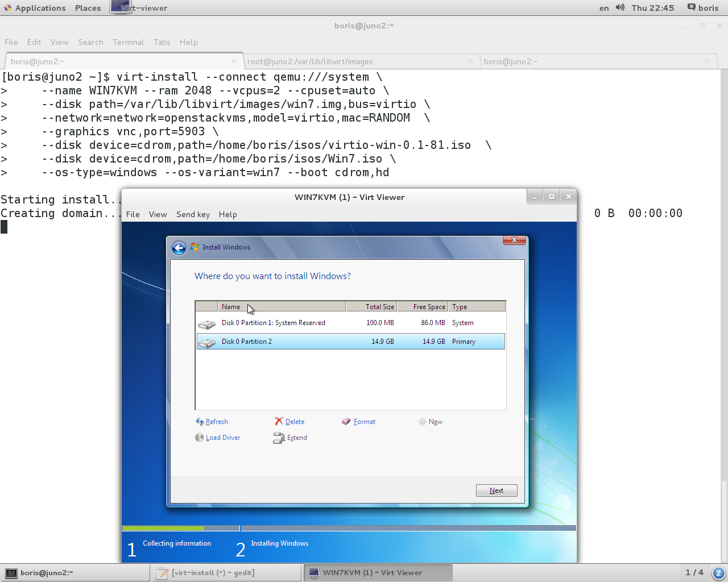Click the workspace switcher icon in bottom panel
This screenshot has height=582, width=728.
click(x=718, y=573)
